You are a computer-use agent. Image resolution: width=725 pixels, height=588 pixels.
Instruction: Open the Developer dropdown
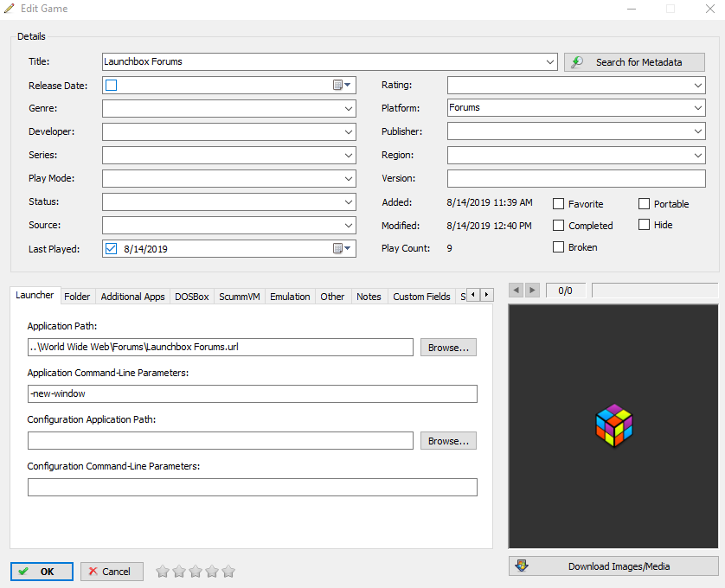(x=349, y=132)
